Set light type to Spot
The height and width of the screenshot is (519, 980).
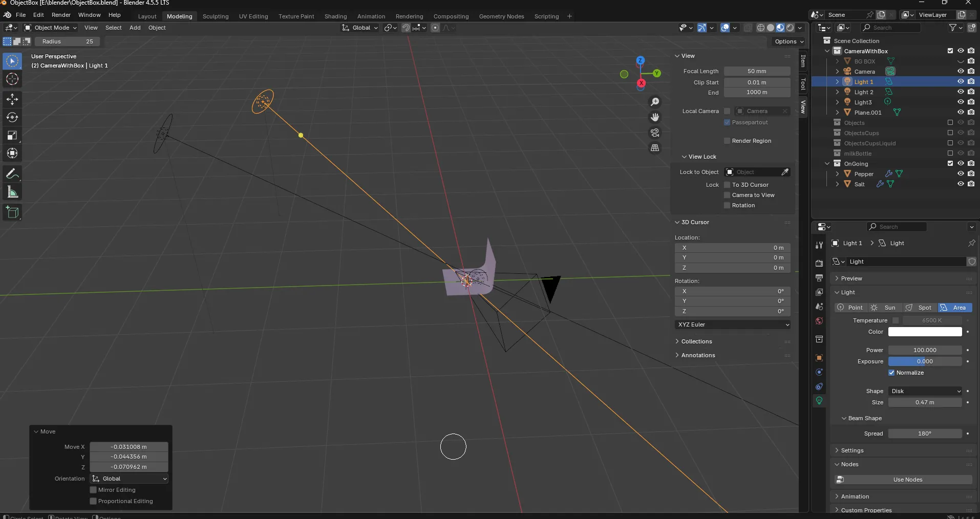pos(919,308)
